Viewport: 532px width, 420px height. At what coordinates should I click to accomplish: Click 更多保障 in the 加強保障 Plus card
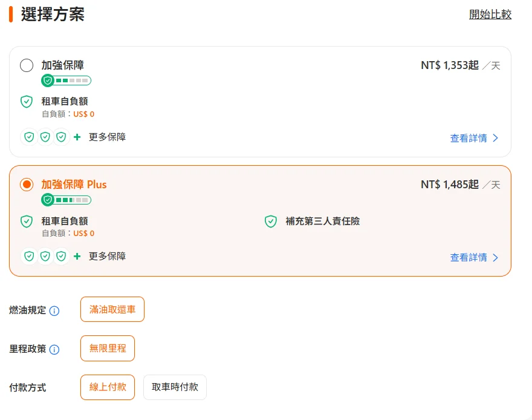[107, 256]
